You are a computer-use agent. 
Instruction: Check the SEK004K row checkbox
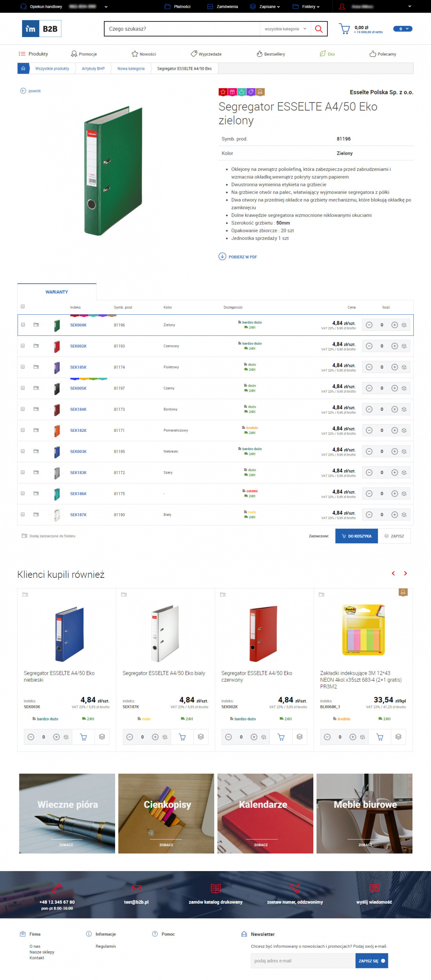(x=23, y=325)
